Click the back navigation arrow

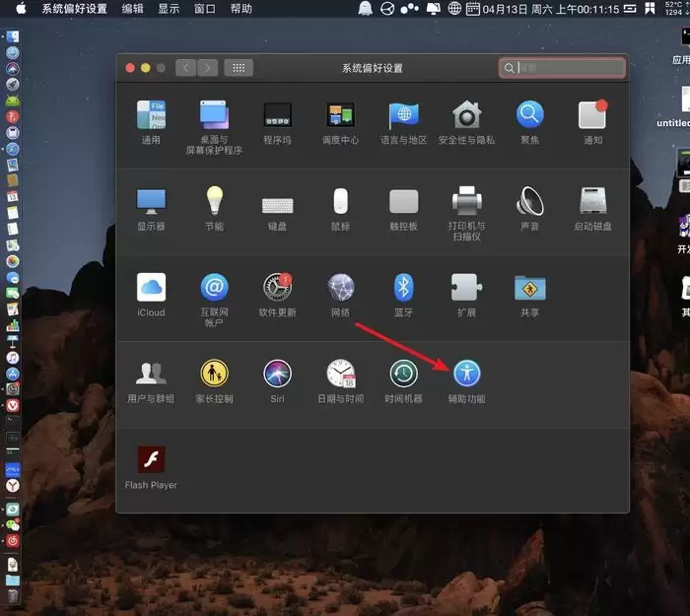(x=185, y=68)
